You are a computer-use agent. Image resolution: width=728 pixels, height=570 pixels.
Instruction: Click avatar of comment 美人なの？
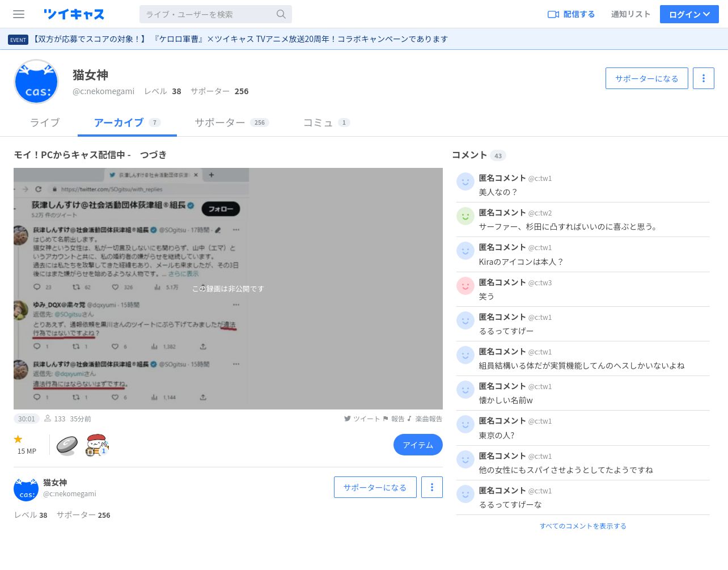click(465, 181)
